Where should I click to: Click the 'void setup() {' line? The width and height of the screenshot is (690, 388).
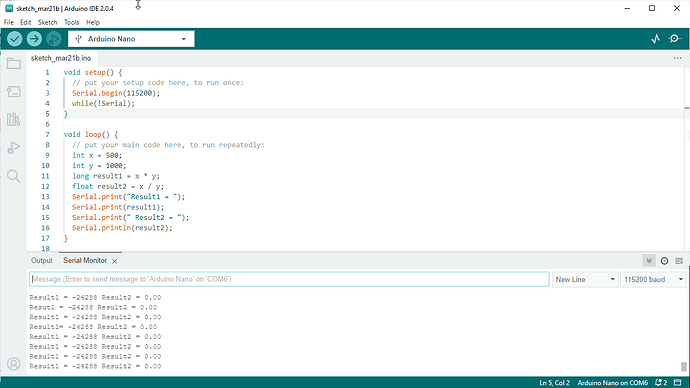93,73
